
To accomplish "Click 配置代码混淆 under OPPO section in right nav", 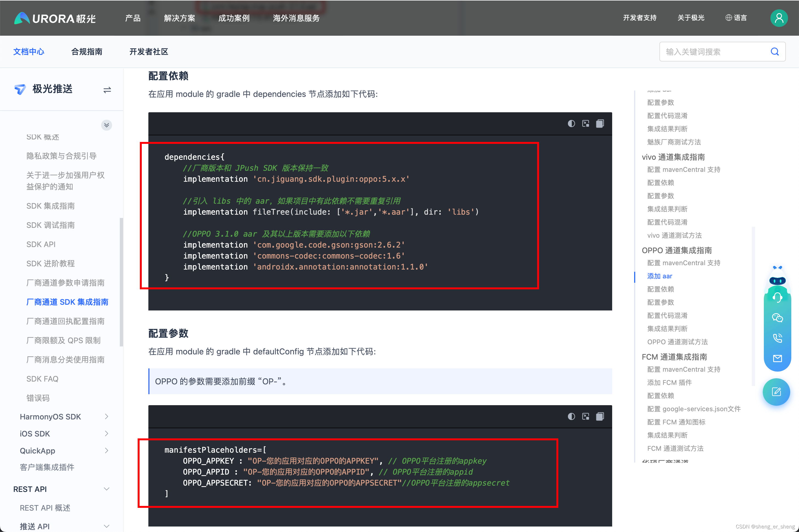I will point(666,315).
